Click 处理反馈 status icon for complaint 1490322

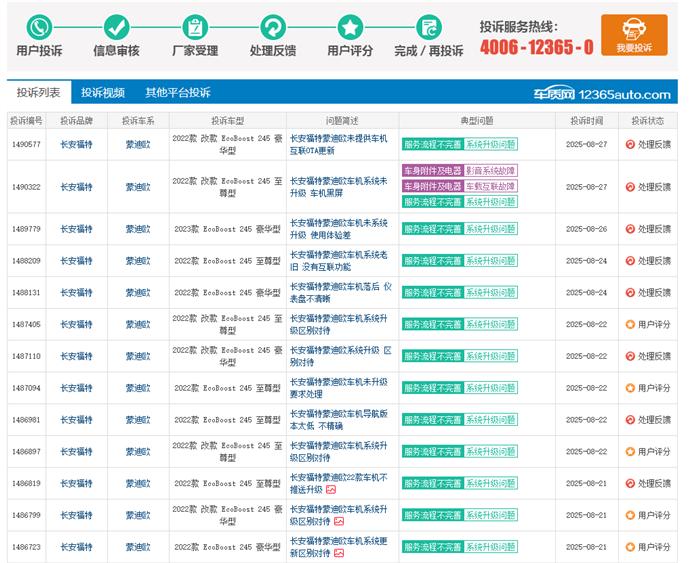point(630,187)
